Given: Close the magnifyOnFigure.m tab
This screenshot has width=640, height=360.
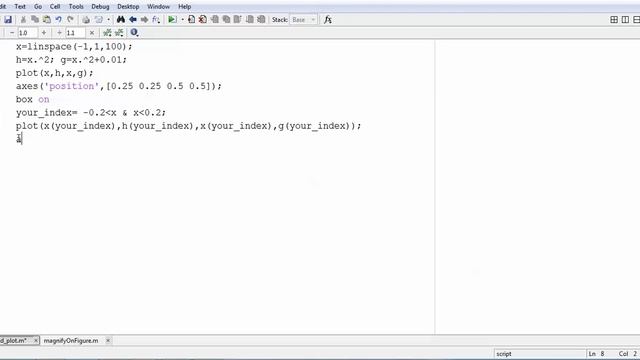Looking at the screenshot, I should click(108, 340).
